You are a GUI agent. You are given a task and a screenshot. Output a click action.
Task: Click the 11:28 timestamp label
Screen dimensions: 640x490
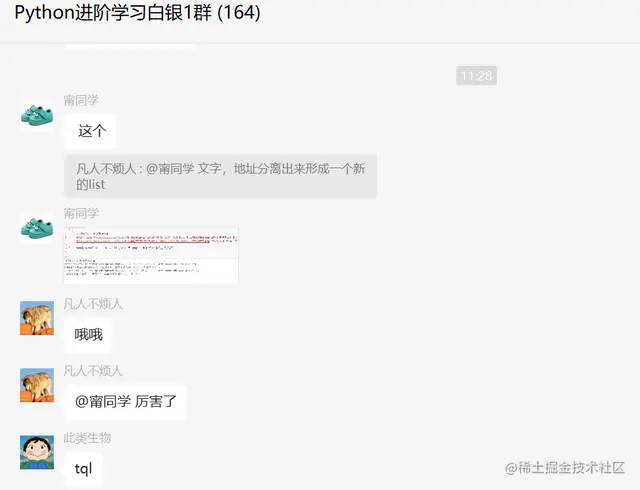click(476, 76)
